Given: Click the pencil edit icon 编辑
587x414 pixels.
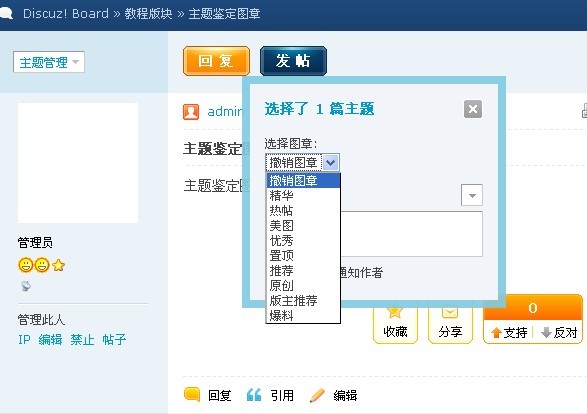Looking at the screenshot, I should (x=317, y=395).
